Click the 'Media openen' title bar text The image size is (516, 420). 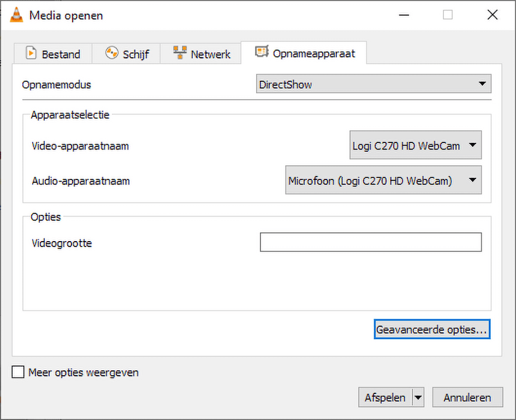[x=66, y=15]
